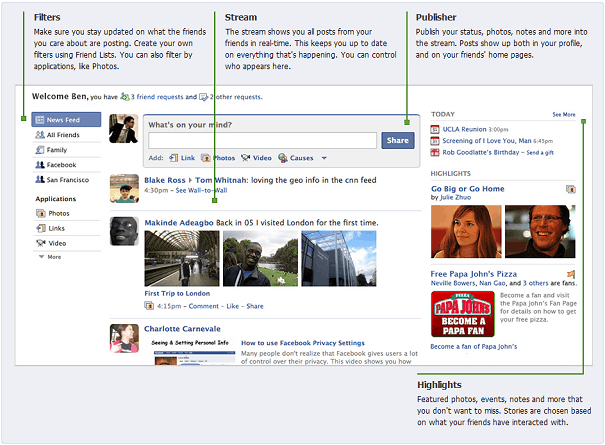Click the gift icon beside Rob Goodlatte's Birthday
The width and height of the screenshot is (605, 445).
click(x=435, y=152)
